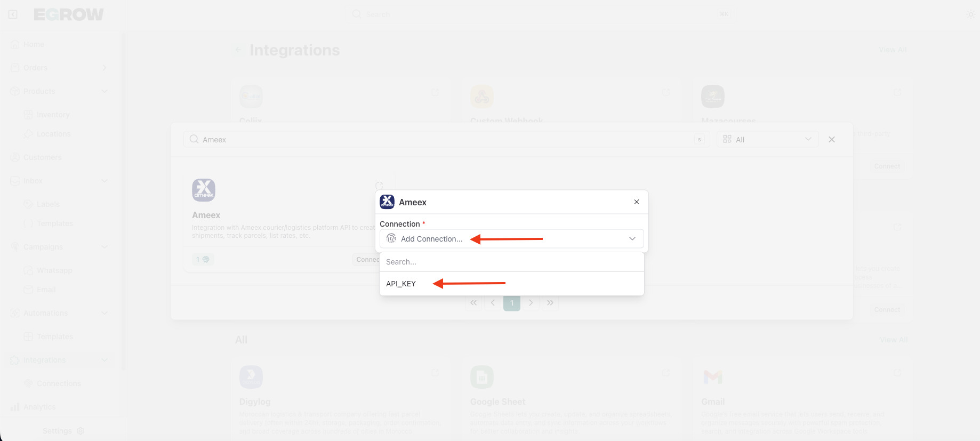Open Campaigns in the sidebar
Viewport: 980px width, 441px height.
(43, 247)
